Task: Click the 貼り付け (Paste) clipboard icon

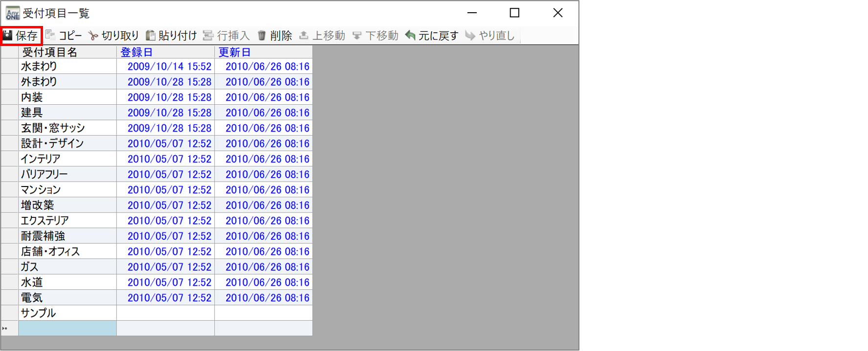Action: pos(151,35)
